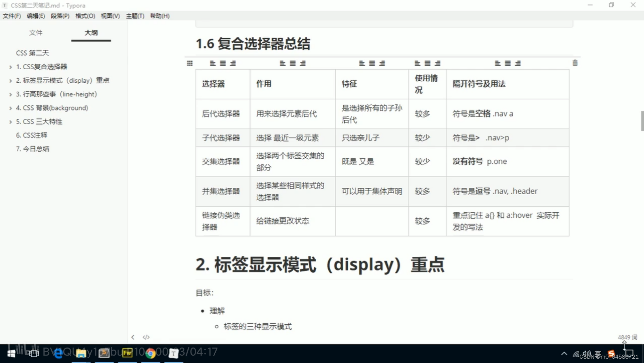This screenshot has height=363, width=644.
Task: Place cursor in heading 1.6 复合选择器总结
Action: click(253, 44)
